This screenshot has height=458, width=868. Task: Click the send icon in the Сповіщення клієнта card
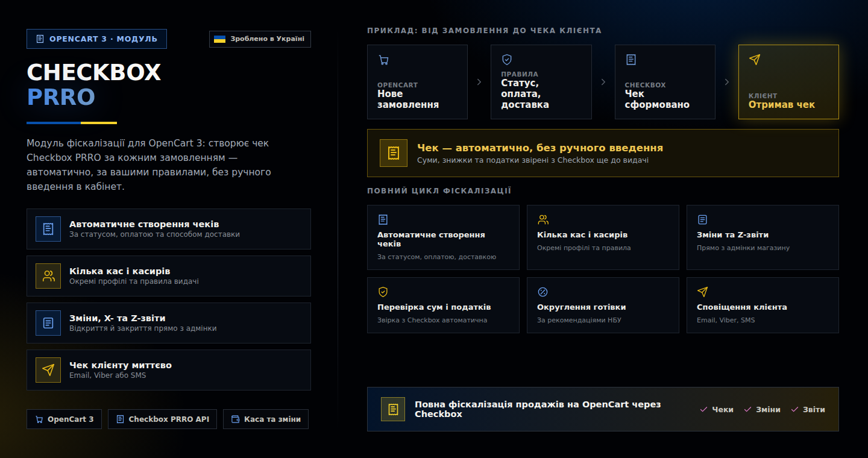coord(702,292)
